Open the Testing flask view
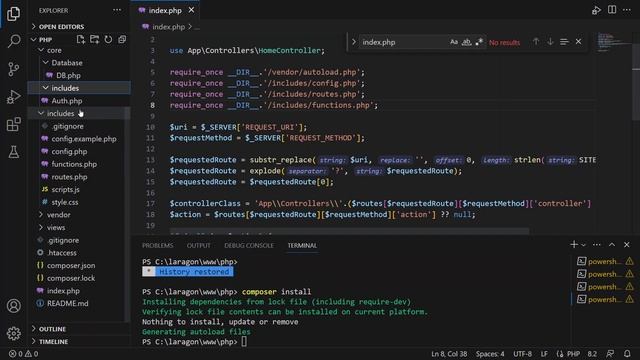The width and height of the screenshot is (640, 360). pos(13,152)
